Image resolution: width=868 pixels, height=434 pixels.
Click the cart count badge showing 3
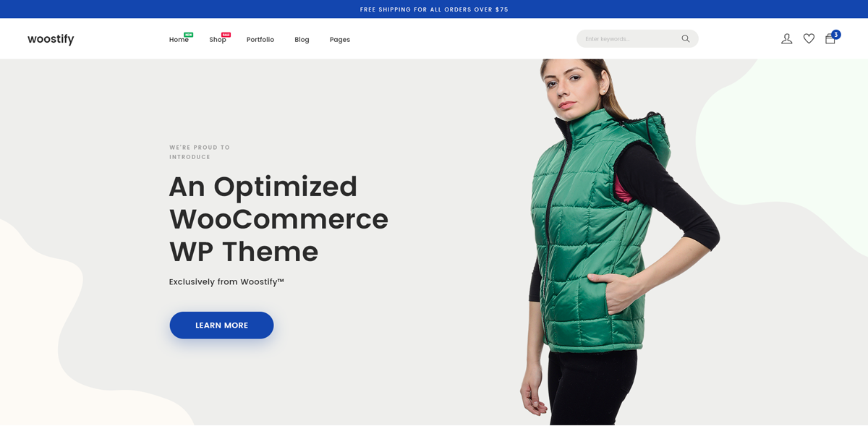[836, 34]
